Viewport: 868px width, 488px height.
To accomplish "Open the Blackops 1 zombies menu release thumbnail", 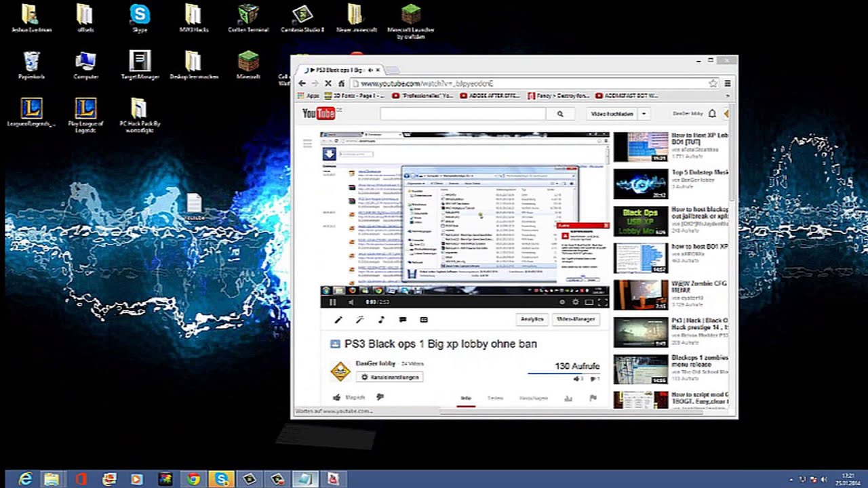I will (x=641, y=370).
